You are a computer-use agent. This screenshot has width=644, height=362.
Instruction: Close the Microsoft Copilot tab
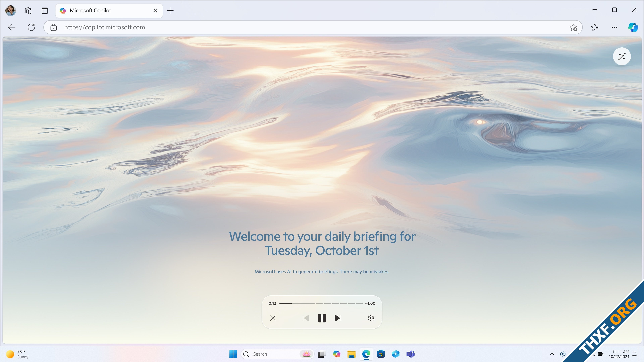pyautogui.click(x=155, y=11)
